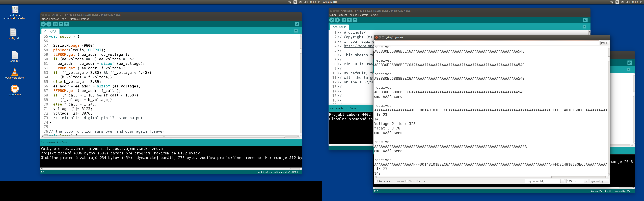Click Open sketch icon in AT85_2_II window
Image resolution: width=644 pixels, height=201 pixels.
pos(61,24)
